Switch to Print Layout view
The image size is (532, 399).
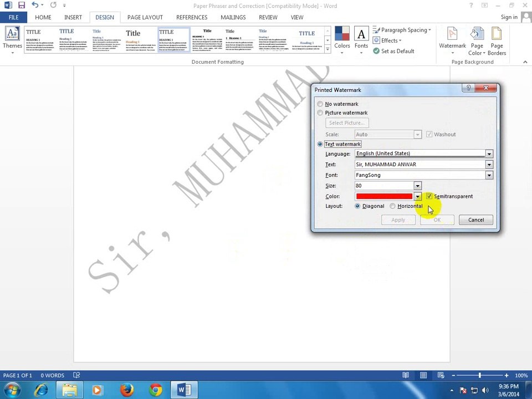[423, 375]
